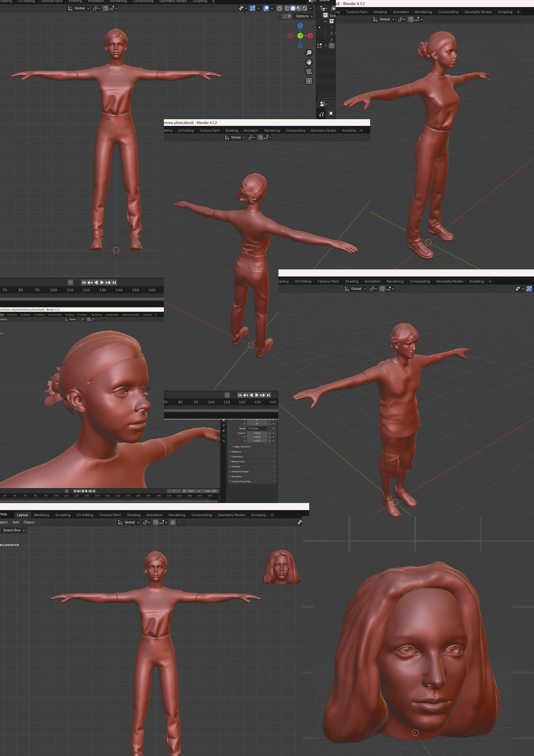
Task: Toggle Scale X lock icon in properties panel
Action: tap(270, 433)
